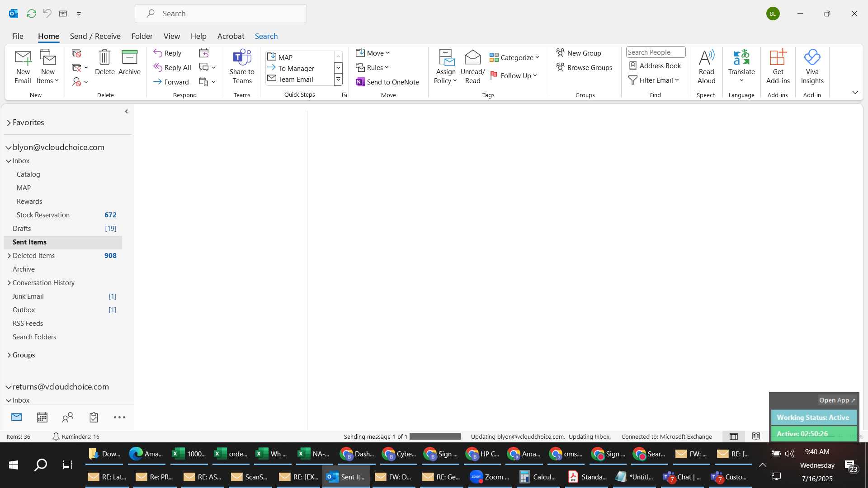
Task: Open the Filter Email dropdown
Action: click(x=654, y=80)
